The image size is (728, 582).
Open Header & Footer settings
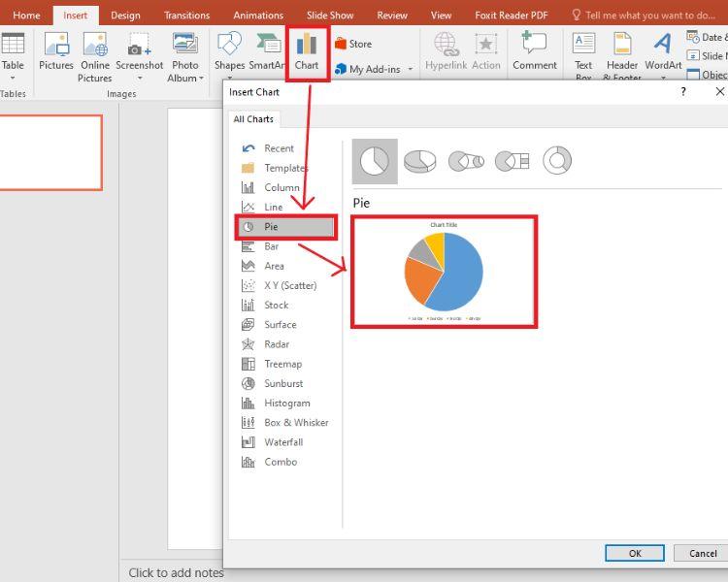[622, 56]
